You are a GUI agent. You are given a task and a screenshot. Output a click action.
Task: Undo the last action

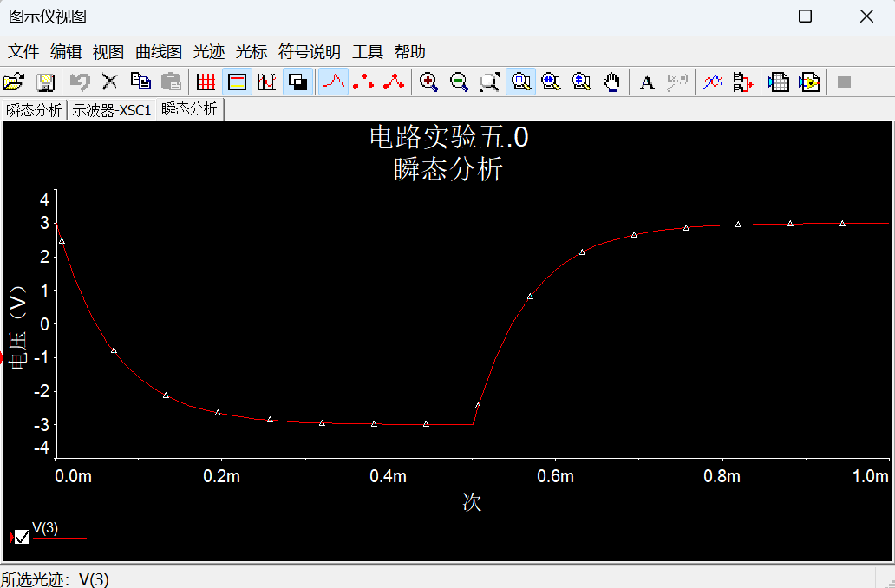point(80,82)
